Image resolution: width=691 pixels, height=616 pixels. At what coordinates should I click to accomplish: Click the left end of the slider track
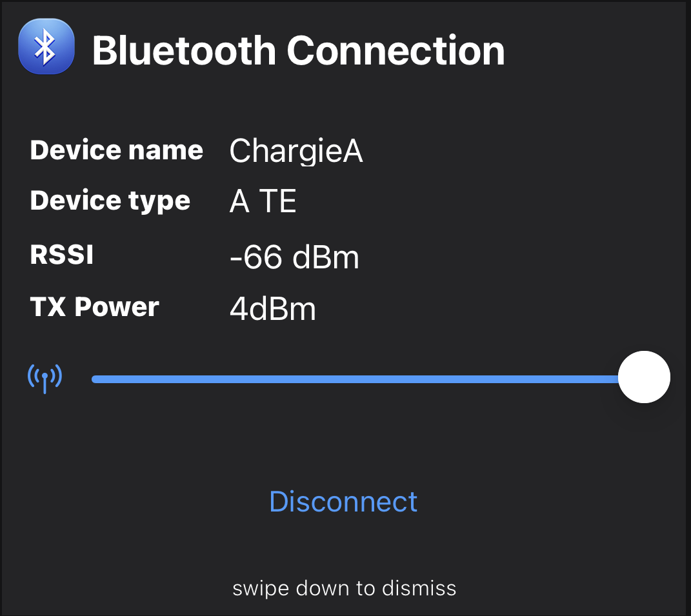tap(97, 379)
